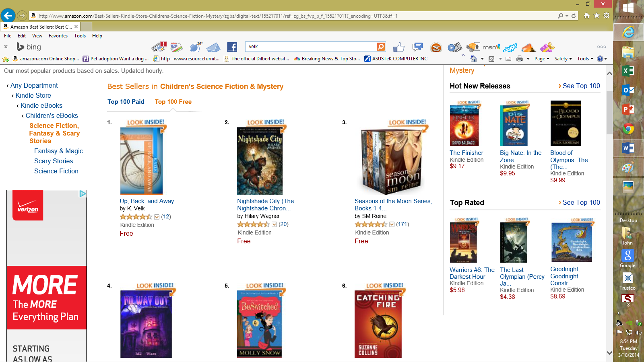644x362 pixels.
Task: Open the amazon.com Online Shop favorite
Action: point(46,59)
